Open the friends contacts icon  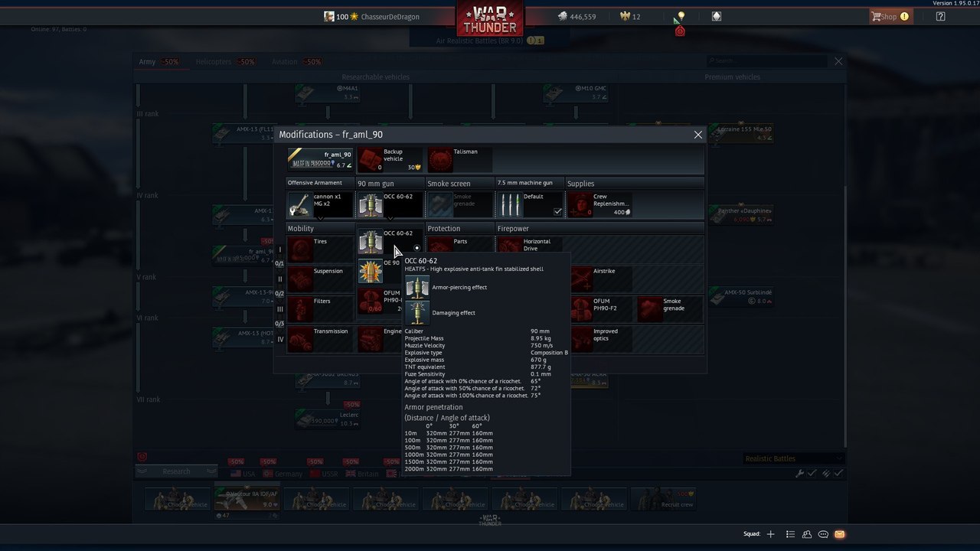pyautogui.click(x=807, y=534)
